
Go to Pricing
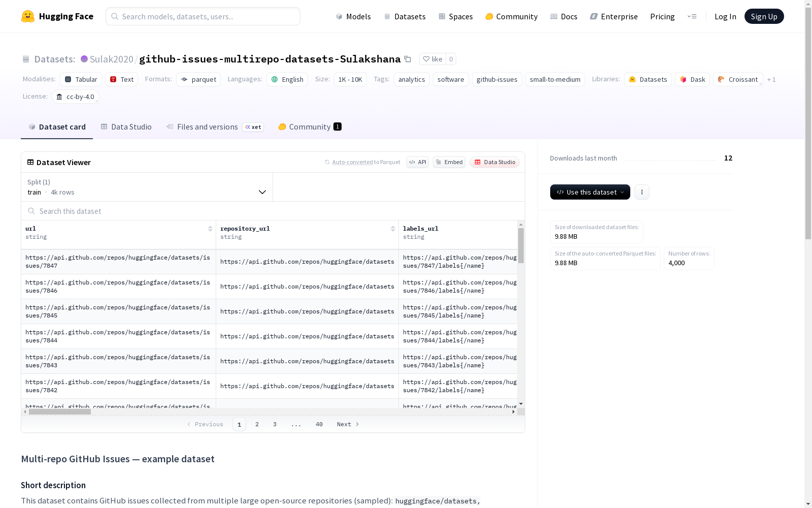[662, 16]
